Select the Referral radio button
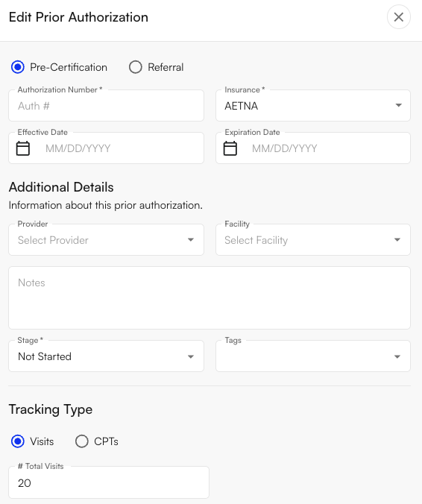The height and width of the screenshot is (504, 422). [x=135, y=67]
